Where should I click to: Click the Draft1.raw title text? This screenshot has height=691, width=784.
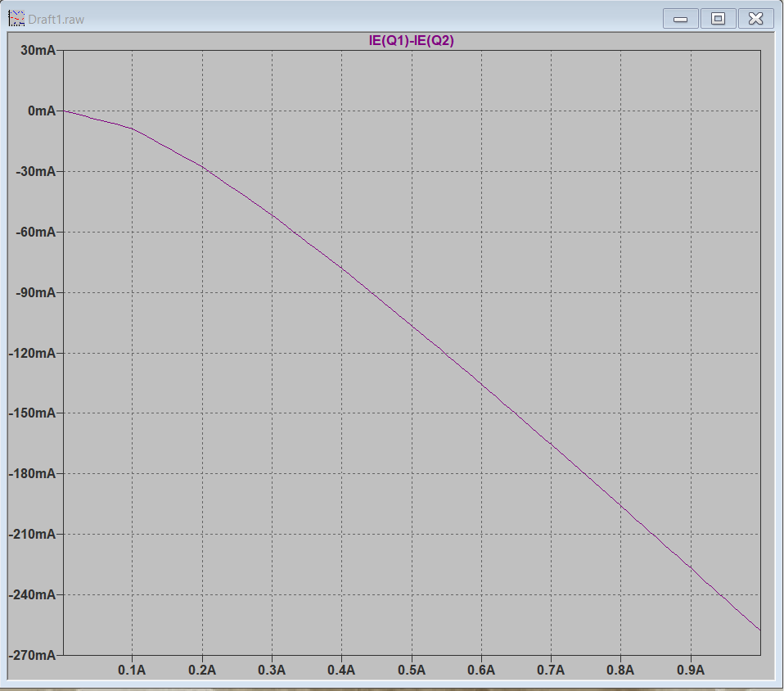tap(56, 20)
